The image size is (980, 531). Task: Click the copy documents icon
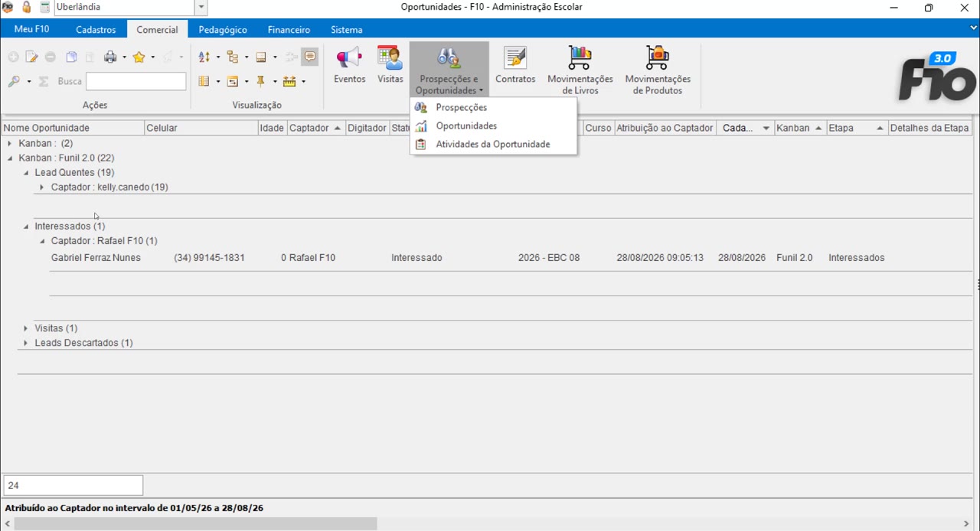71,57
